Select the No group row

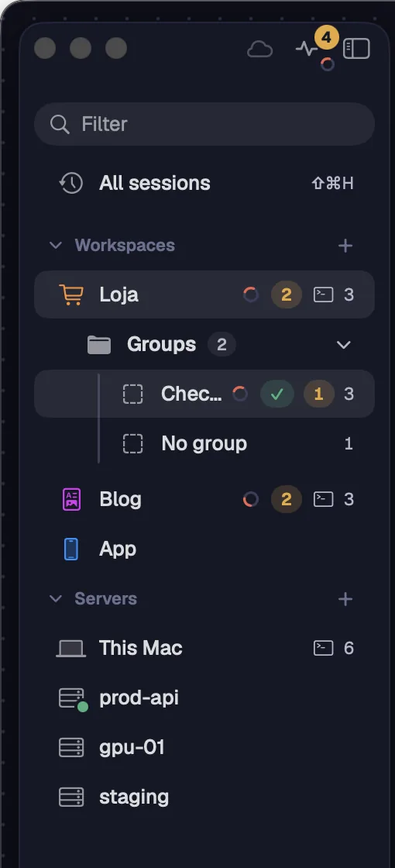tap(204, 443)
